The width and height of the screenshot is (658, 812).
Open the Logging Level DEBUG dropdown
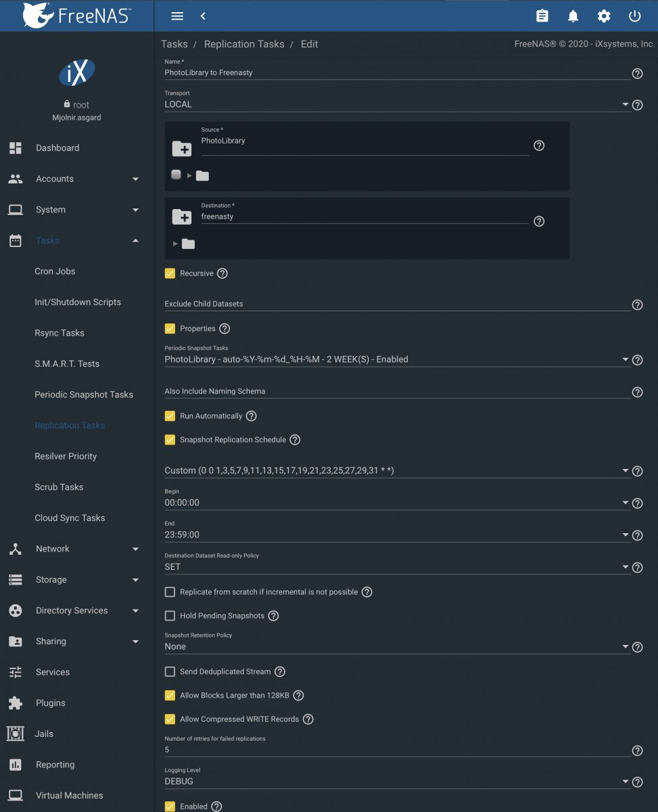(397, 781)
